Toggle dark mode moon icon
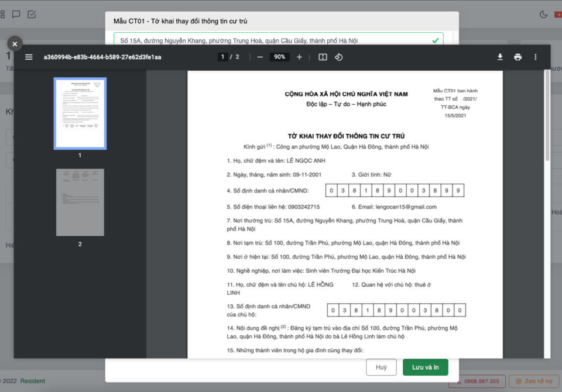 click(x=543, y=14)
